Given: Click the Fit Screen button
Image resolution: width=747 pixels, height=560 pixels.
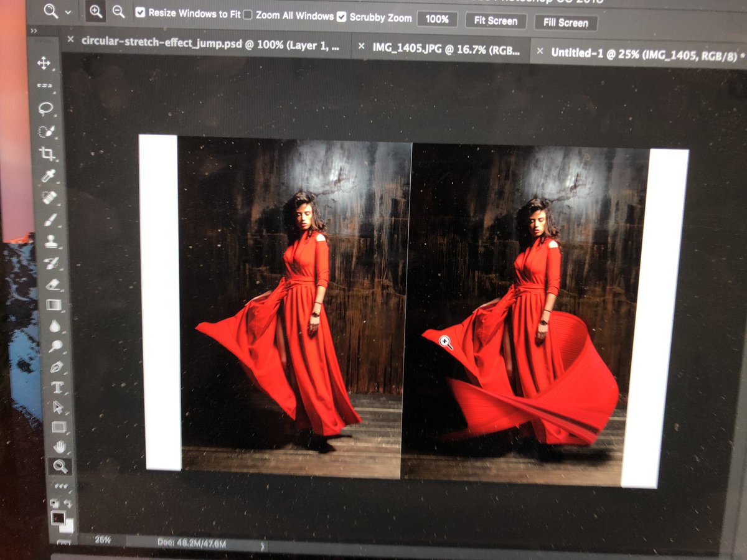Looking at the screenshot, I should point(496,21).
